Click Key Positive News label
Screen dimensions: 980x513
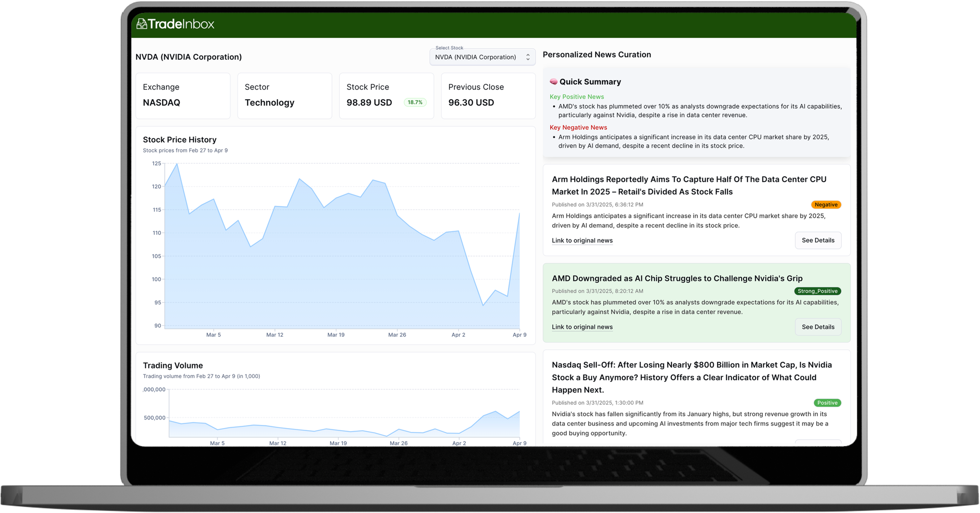(577, 97)
